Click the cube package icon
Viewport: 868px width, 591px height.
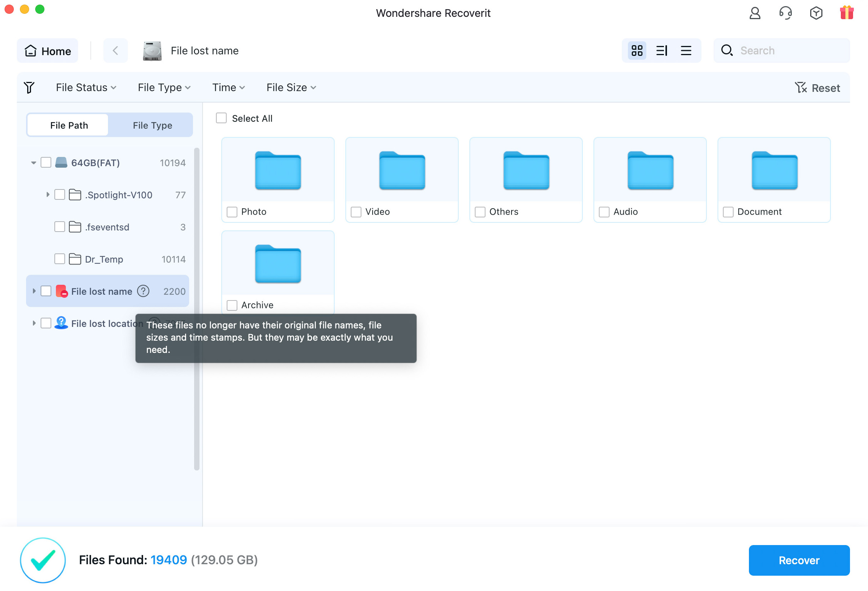(816, 13)
